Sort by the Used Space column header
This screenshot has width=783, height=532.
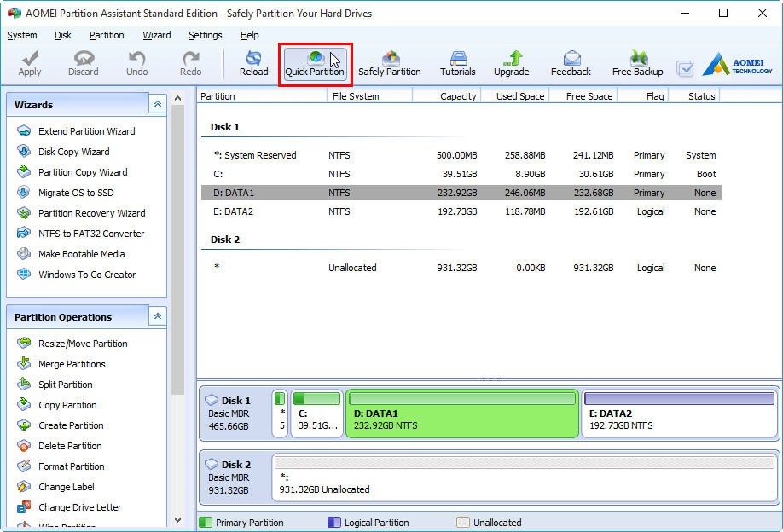[x=515, y=95]
